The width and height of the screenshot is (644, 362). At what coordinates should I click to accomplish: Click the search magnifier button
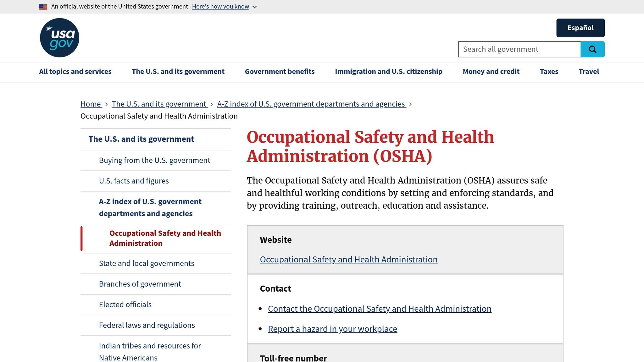point(592,49)
